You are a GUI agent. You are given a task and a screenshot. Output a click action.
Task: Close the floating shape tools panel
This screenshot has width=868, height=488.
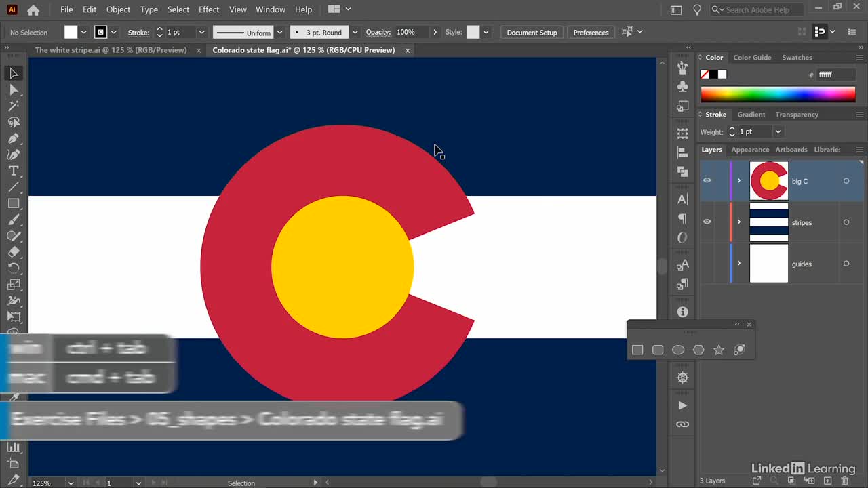point(749,325)
